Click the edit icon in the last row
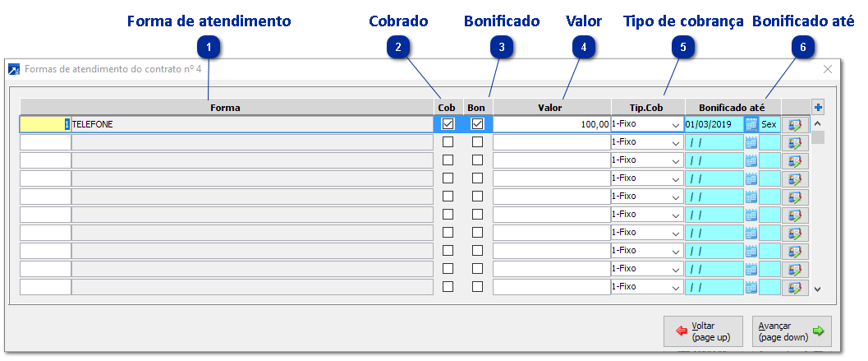Image resolution: width=868 pixels, height=361 pixels. [794, 287]
